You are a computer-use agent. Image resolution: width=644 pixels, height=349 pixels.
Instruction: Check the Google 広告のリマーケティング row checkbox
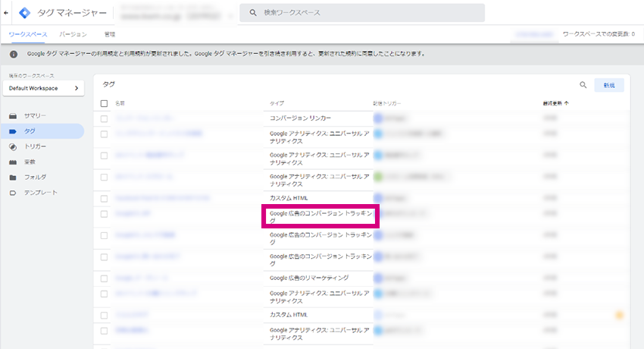105,278
